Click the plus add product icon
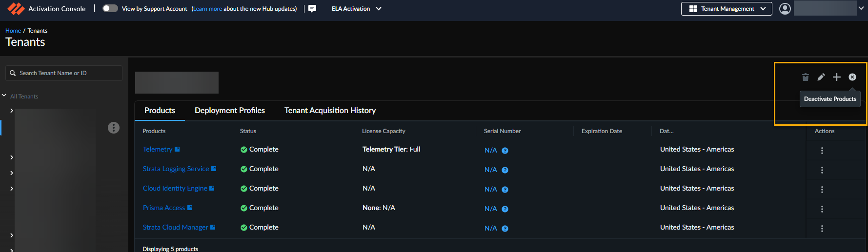Image resolution: width=868 pixels, height=252 pixels. 837,77
